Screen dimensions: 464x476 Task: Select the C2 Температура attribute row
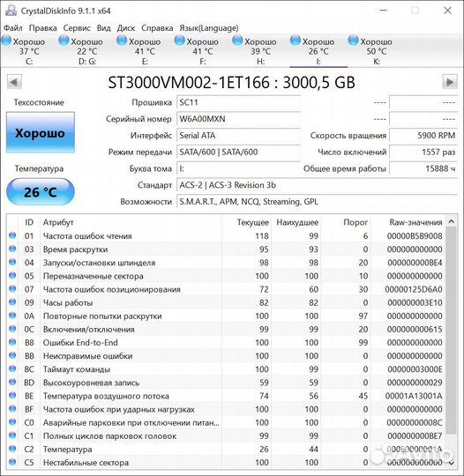pyautogui.click(x=226, y=450)
